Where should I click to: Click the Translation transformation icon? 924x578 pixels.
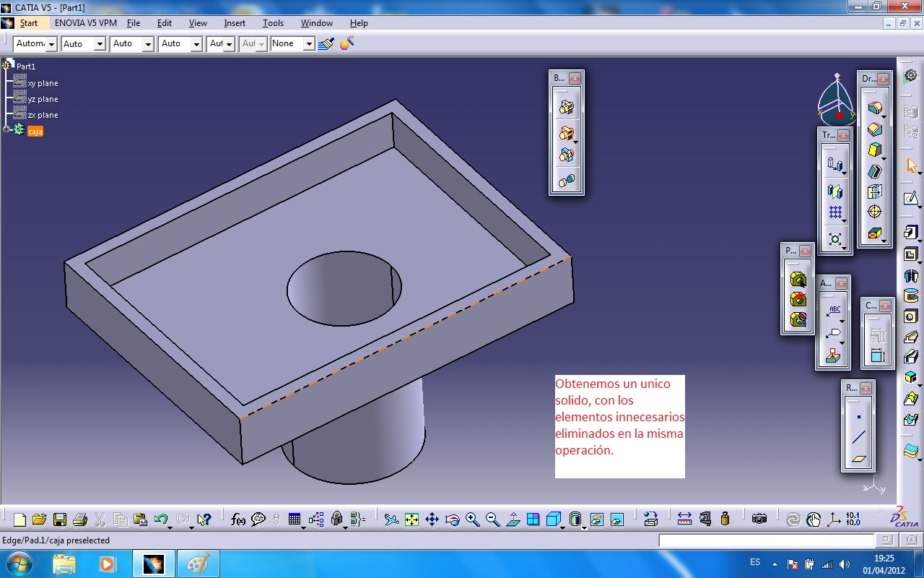tap(835, 165)
